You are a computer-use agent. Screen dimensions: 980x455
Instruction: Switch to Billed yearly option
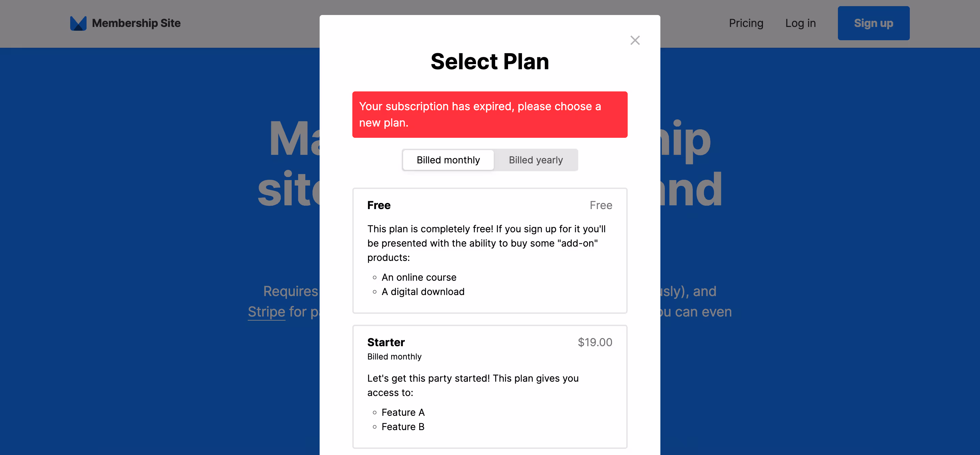pos(535,160)
